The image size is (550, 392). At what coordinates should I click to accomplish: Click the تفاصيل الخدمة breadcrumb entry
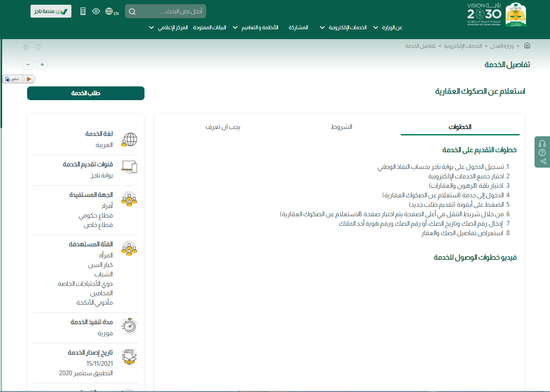(x=421, y=46)
